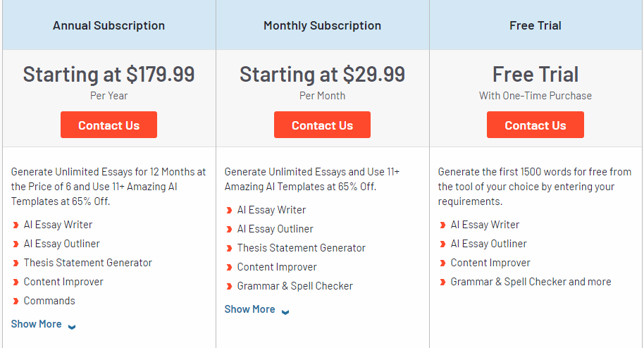
Task: Click chevron arrow beside Monthly Show More
Action: tap(285, 311)
